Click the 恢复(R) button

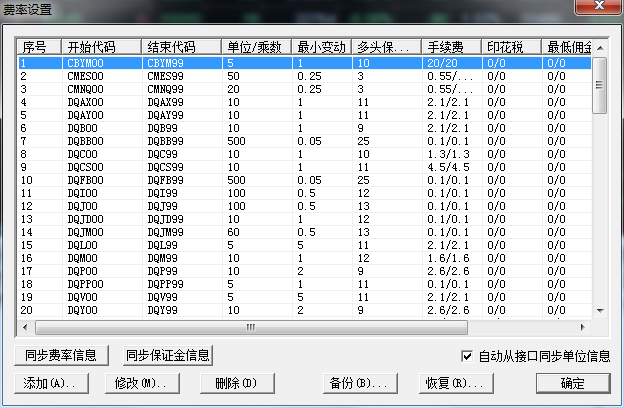[456, 383]
